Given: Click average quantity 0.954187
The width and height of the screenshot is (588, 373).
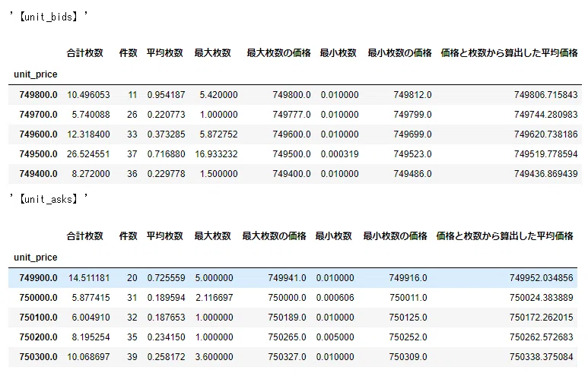Looking at the screenshot, I should click(x=166, y=95).
